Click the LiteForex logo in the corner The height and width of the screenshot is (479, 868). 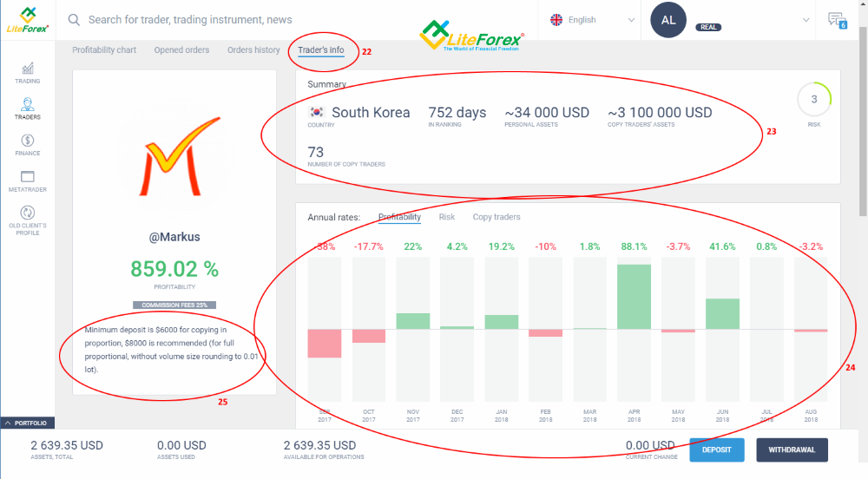(27, 20)
